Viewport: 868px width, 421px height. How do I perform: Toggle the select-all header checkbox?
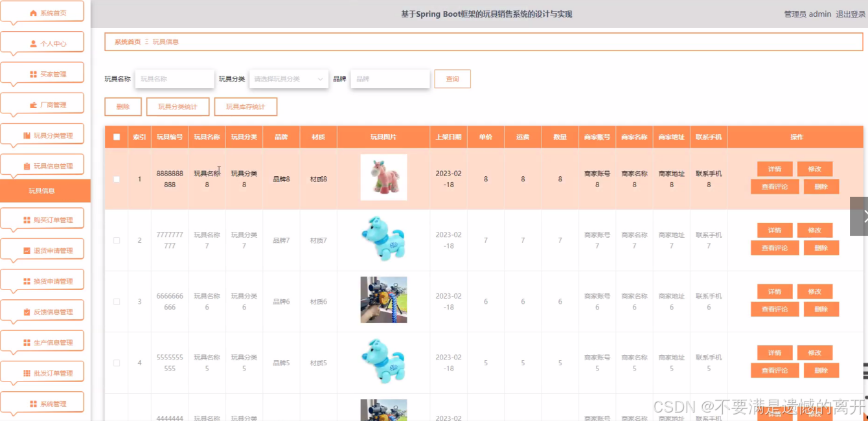point(117,137)
